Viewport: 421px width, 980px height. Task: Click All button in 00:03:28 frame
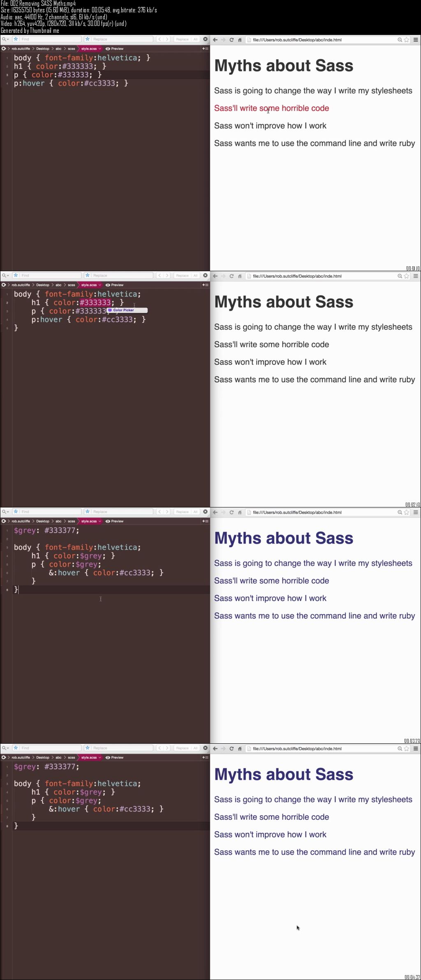coord(195,512)
